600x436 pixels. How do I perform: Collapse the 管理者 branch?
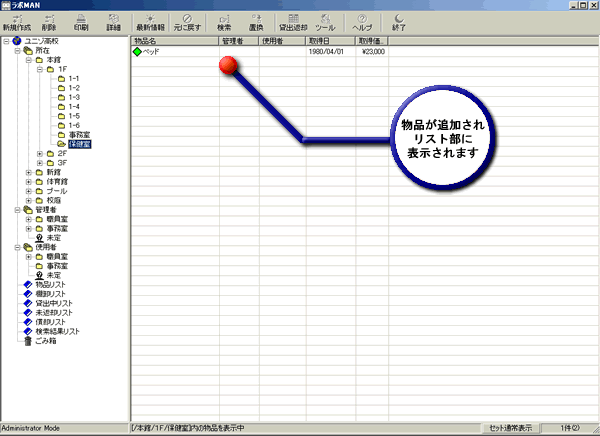(x=17, y=210)
